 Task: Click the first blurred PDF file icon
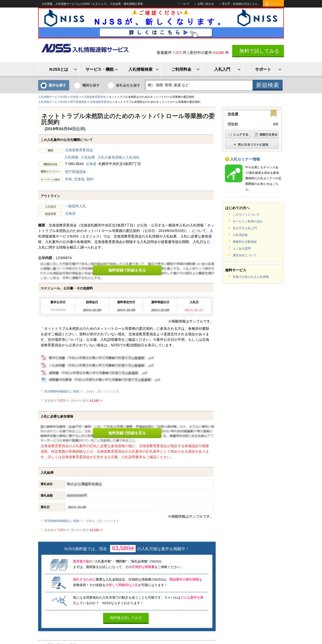pyautogui.click(x=44, y=358)
